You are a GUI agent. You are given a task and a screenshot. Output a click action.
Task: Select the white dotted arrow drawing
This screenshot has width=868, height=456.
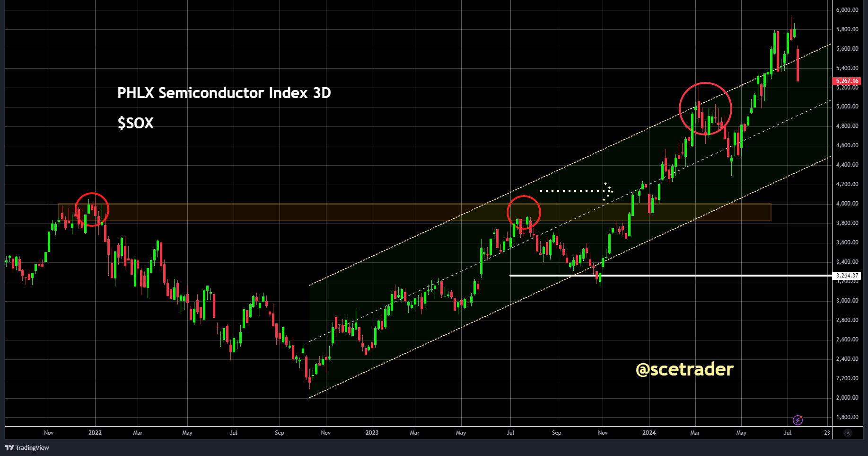click(x=577, y=191)
